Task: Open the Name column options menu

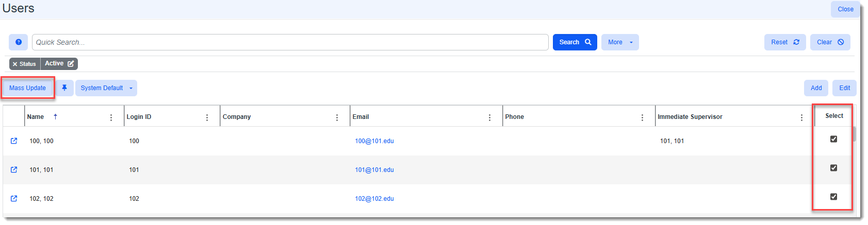Action: click(111, 117)
